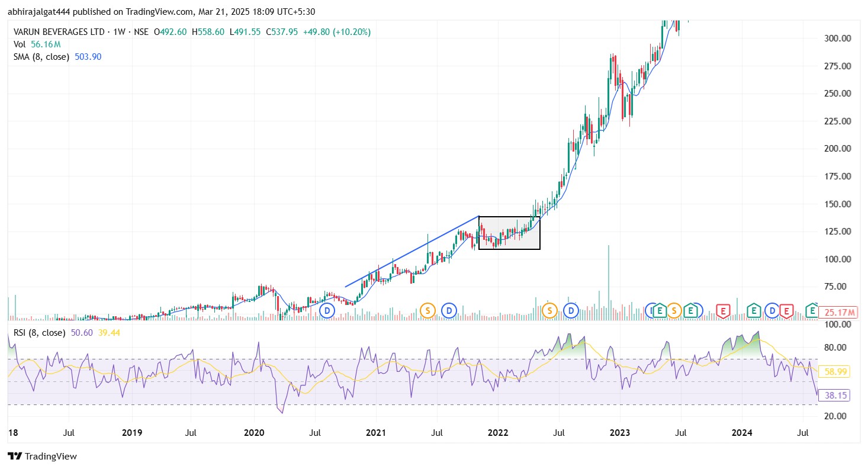This screenshot has height=469, width=868.
Task: Click the RSI average value 39.44
Action: [109, 333]
